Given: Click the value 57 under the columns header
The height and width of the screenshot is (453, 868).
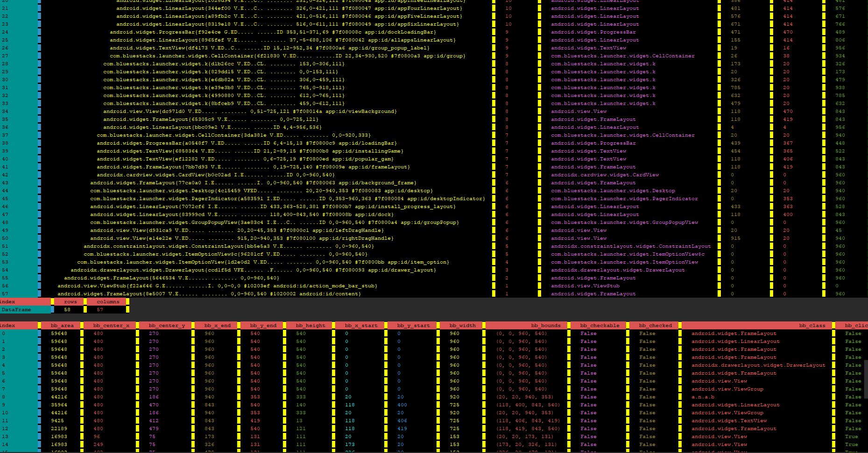Looking at the screenshot, I should [100, 309].
